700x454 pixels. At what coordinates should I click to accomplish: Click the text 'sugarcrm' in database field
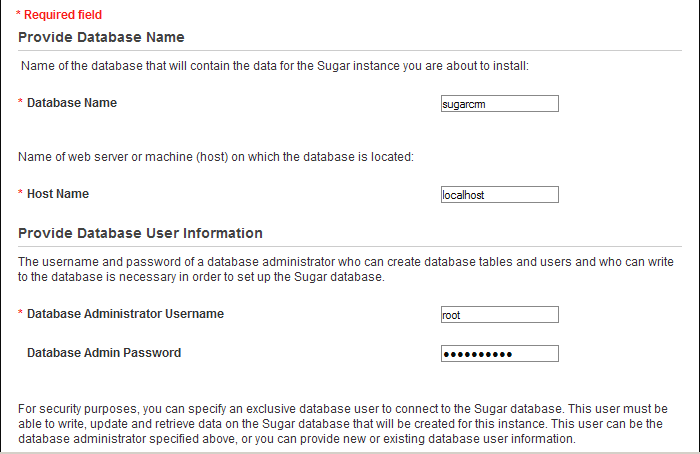coord(464,104)
